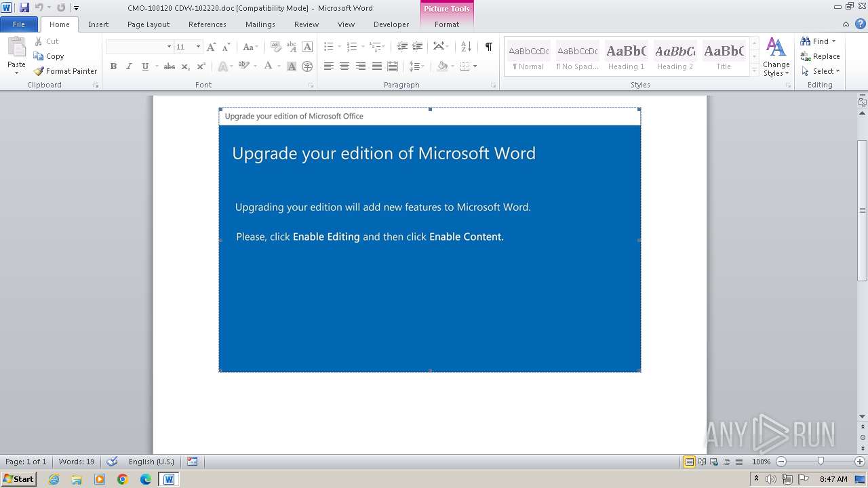Image resolution: width=868 pixels, height=488 pixels.
Task: Click the Find button
Action: click(815, 41)
